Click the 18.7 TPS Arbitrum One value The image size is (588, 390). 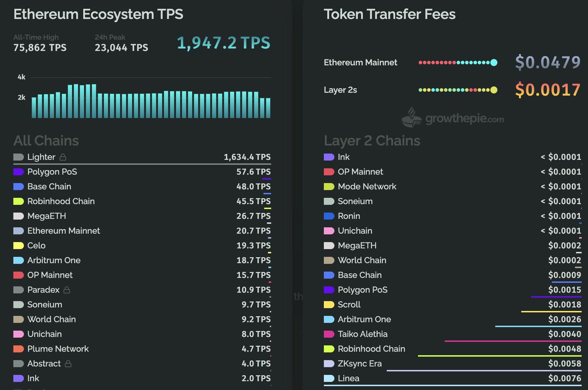tap(253, 260)
